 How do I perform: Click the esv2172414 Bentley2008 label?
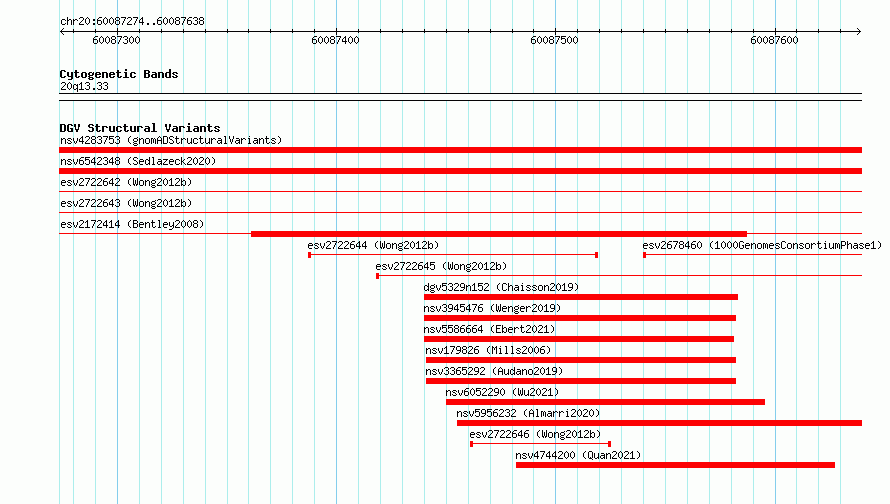pyautogui.click(x=132, y=224)
